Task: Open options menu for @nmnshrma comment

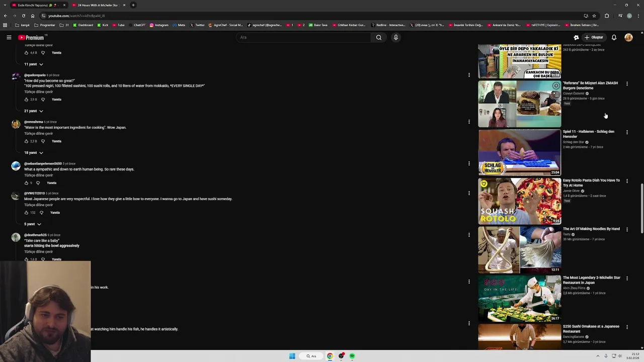Action: point(469,122)
